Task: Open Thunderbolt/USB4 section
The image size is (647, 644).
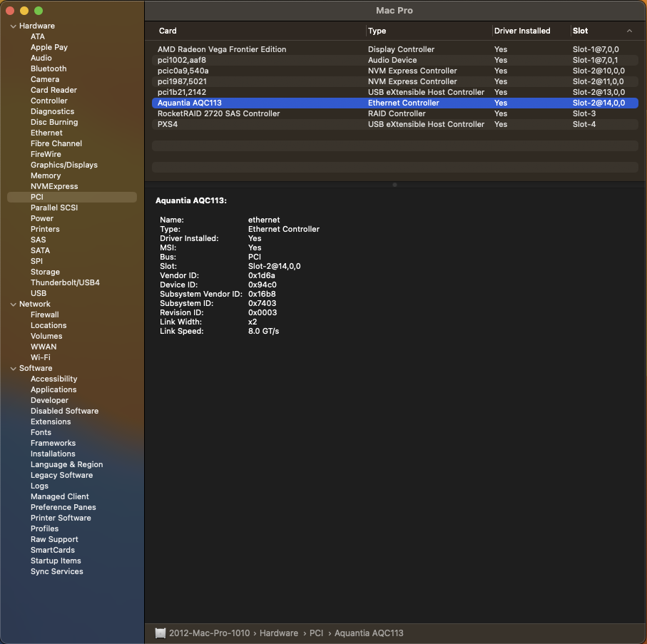Action: 65,282
